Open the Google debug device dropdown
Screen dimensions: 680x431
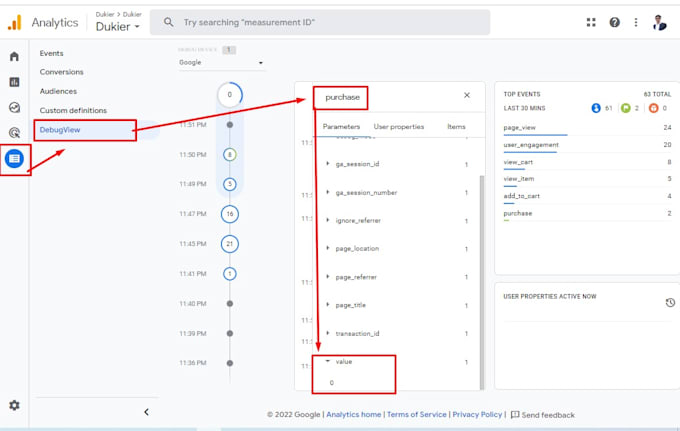(x=221, y=62)
